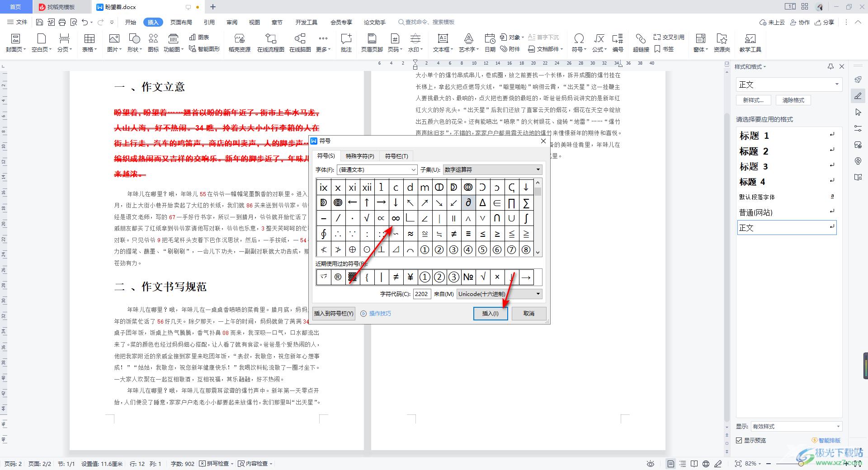Open the 审阅 ribbon tab
868x470 pixels.
[232, 22]
